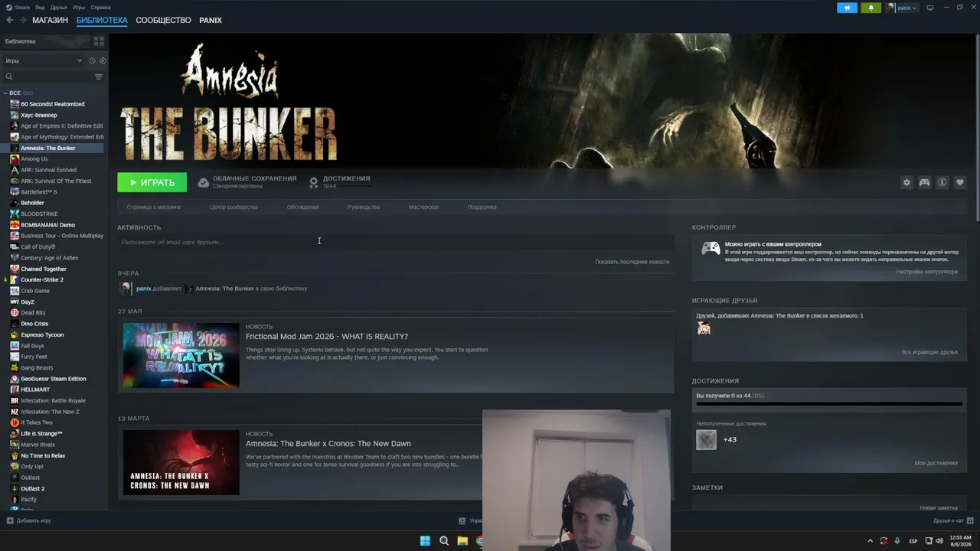Open the Справка menu
Viewport: 980px width, 551px height.
pos(100,8)
